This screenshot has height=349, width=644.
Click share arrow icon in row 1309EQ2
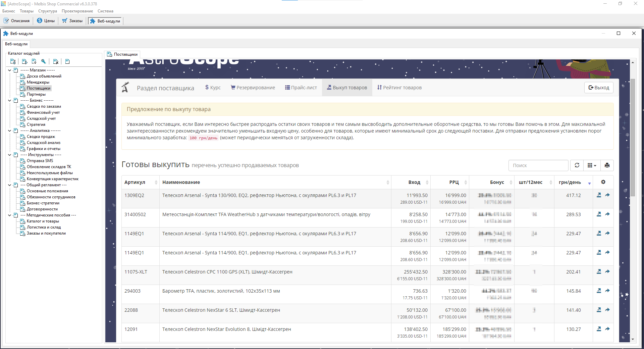pyautogui.click(x=607, y=195)
